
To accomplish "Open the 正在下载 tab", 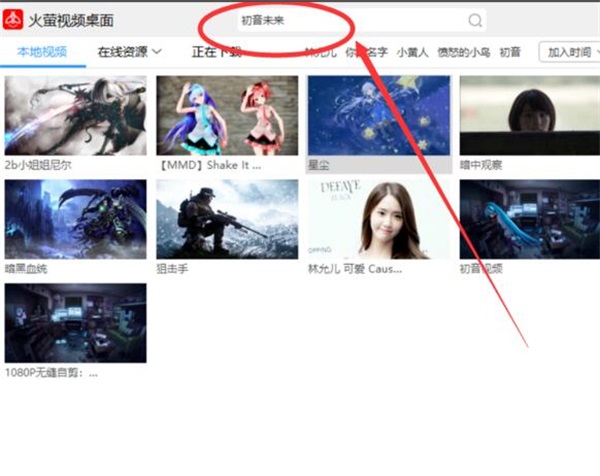I will [x=216, y=52].
